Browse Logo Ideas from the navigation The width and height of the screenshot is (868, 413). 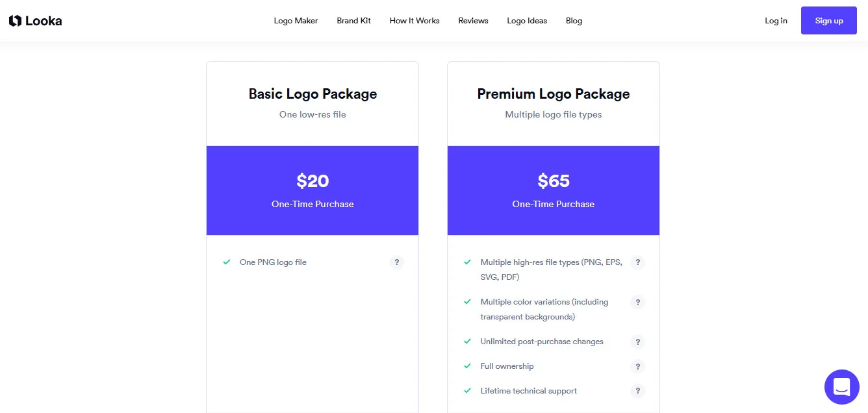pyautogui.click(x=527, y=20)
